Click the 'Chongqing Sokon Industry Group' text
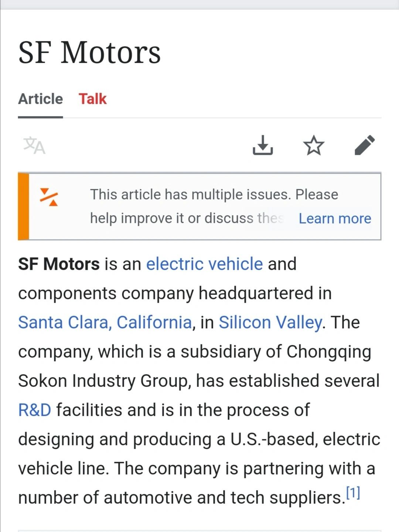 coord(195,366)
